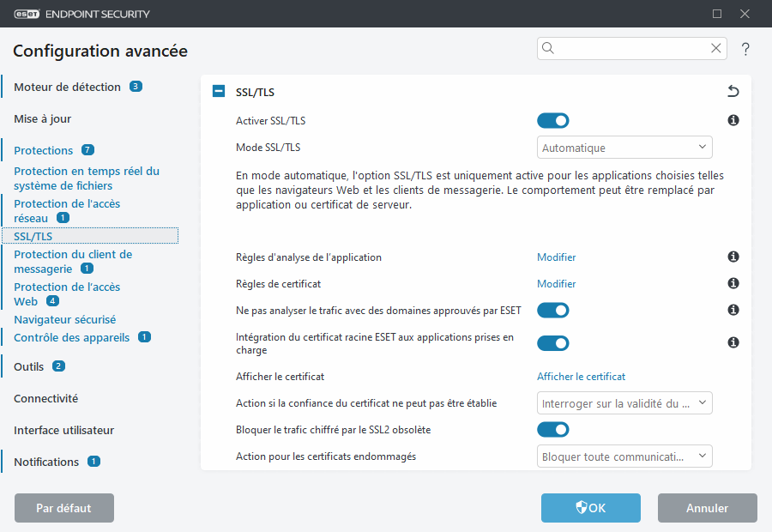Collapse the SSL/TLS section
The image size is (772, 532).
point(219,92)
